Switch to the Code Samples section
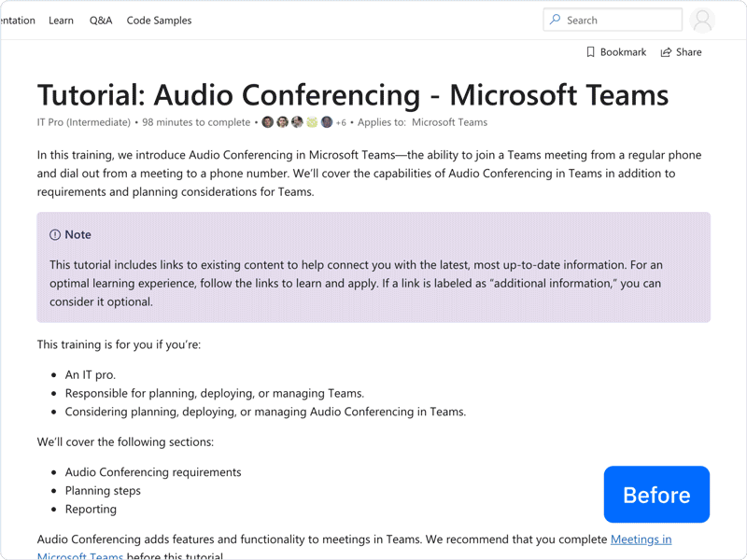747x560 pixels. [x=159, y=20]
